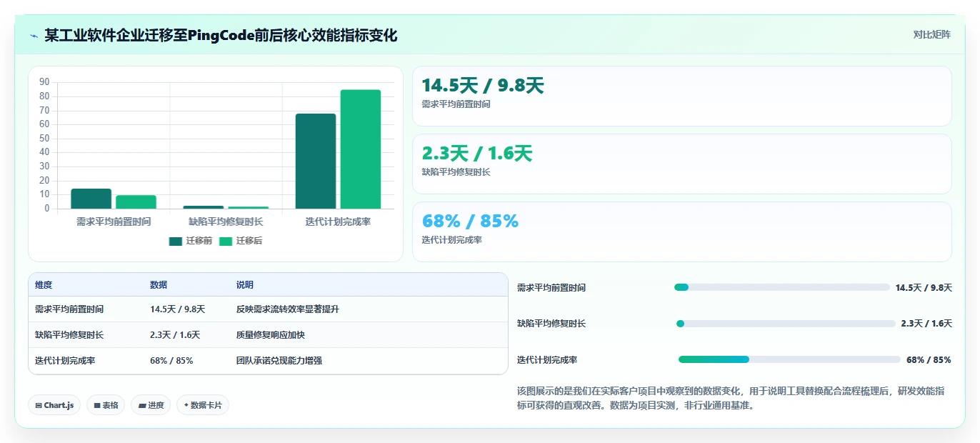Select table cell 68% / 85%
Viewport: 980px width, 443px height.
tap(171, 361)
